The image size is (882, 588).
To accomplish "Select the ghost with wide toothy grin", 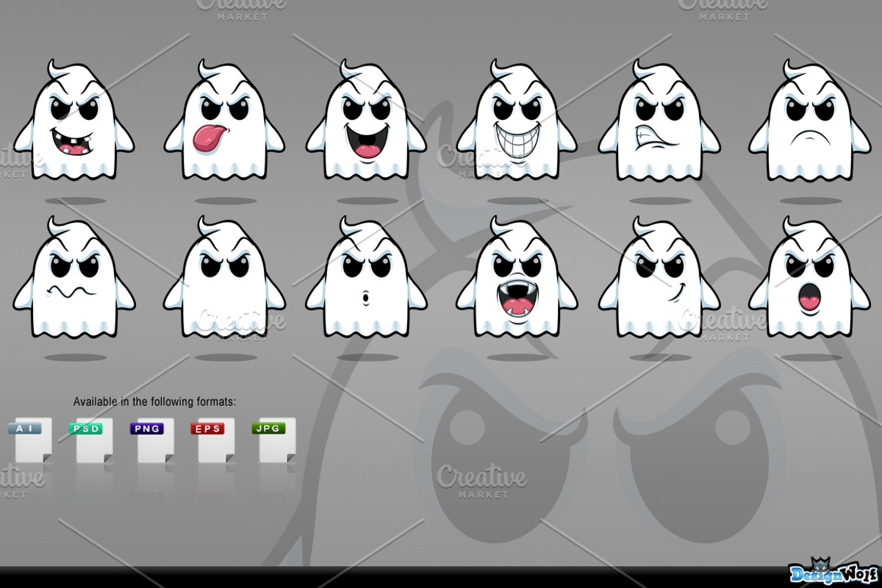I will coord(517,121).
